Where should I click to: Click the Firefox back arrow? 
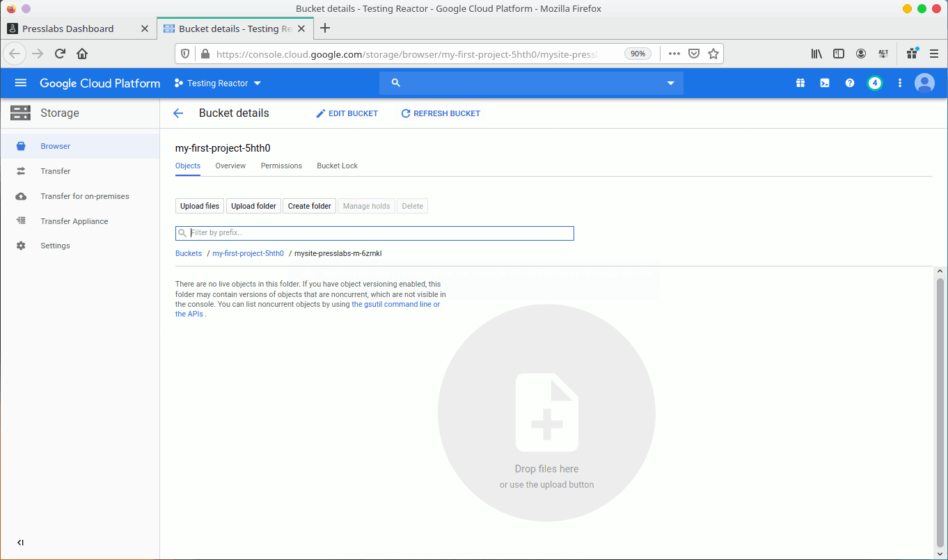(15, 54)
